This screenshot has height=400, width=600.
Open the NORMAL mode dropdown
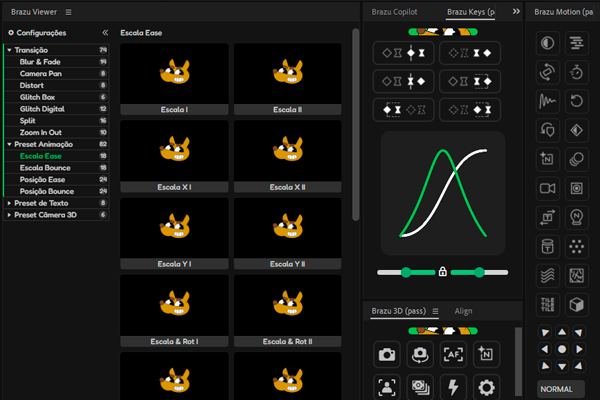[x=562, y=388]
